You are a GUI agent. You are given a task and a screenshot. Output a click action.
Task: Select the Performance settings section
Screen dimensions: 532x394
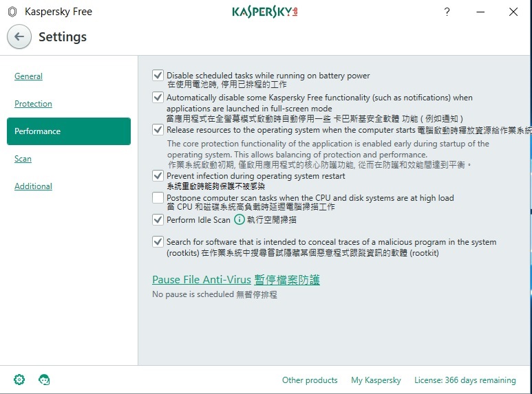[x=69, y=131]
